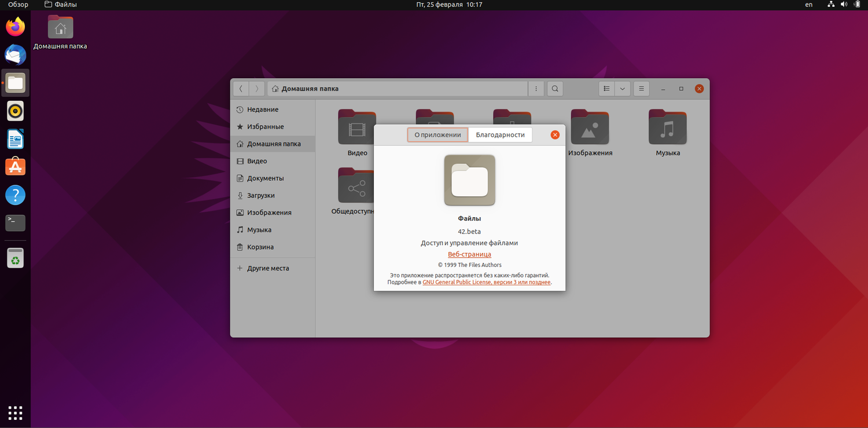
Task: Open the hamburger main menu in Files
Action: pos(641,89)
